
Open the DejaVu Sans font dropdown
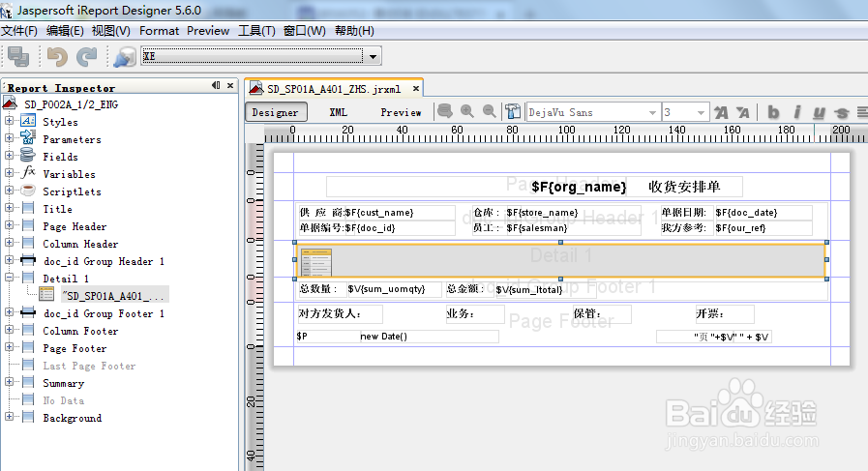(x=652, y=112)
